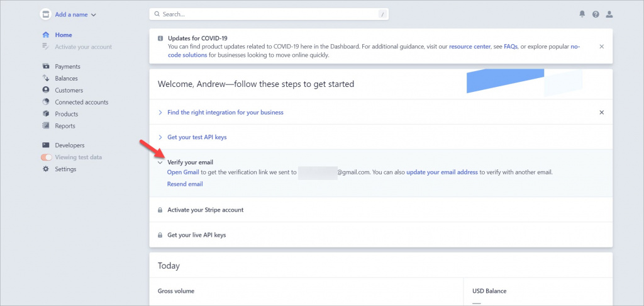The height and width of the screenshot is (306, 644).
Task: Collapse the Verify your email chevron
Action: (160, 162)
